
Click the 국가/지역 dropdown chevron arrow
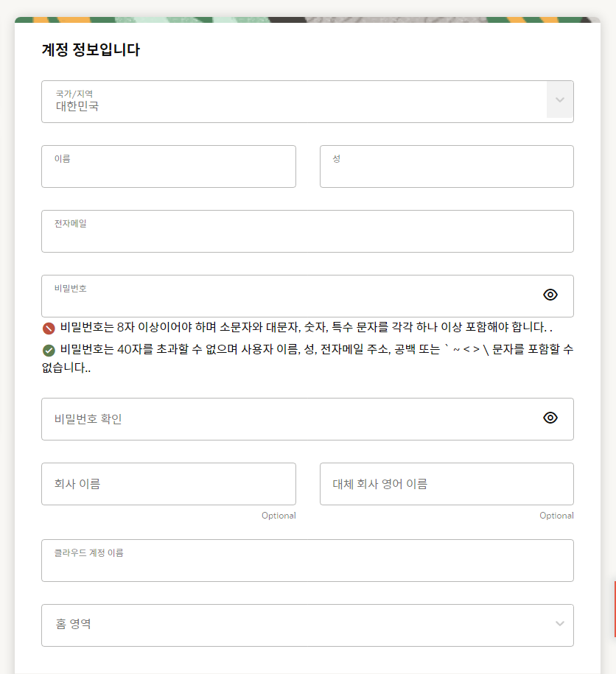pos(560,99)
